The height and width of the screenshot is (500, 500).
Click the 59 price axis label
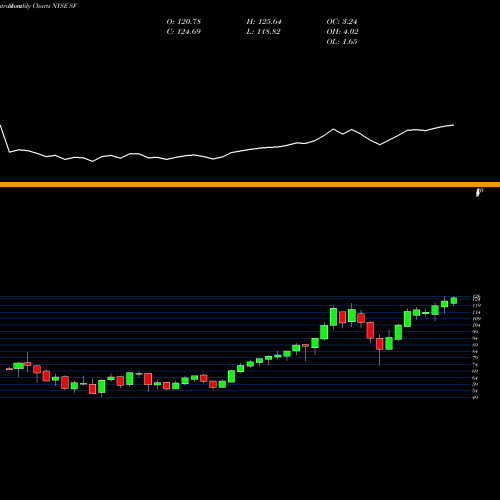tap(476, 384)
